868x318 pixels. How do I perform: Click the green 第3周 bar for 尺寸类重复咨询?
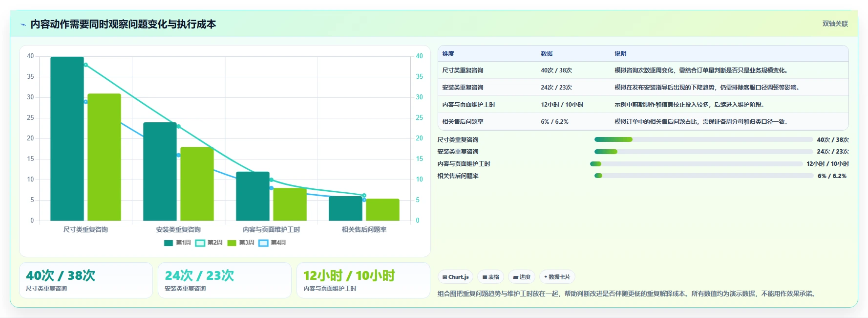pyautogui.click(x=104, y=157)
